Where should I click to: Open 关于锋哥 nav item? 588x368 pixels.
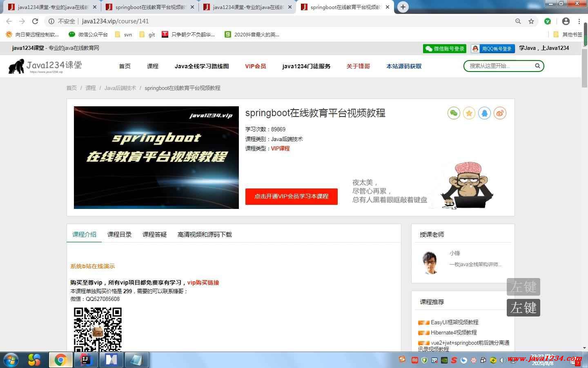358,66
